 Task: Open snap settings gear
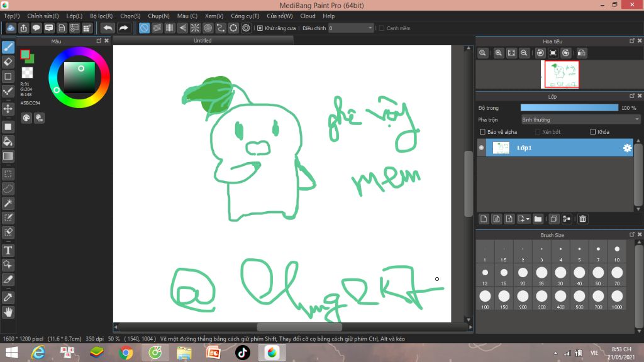(246, 28)
